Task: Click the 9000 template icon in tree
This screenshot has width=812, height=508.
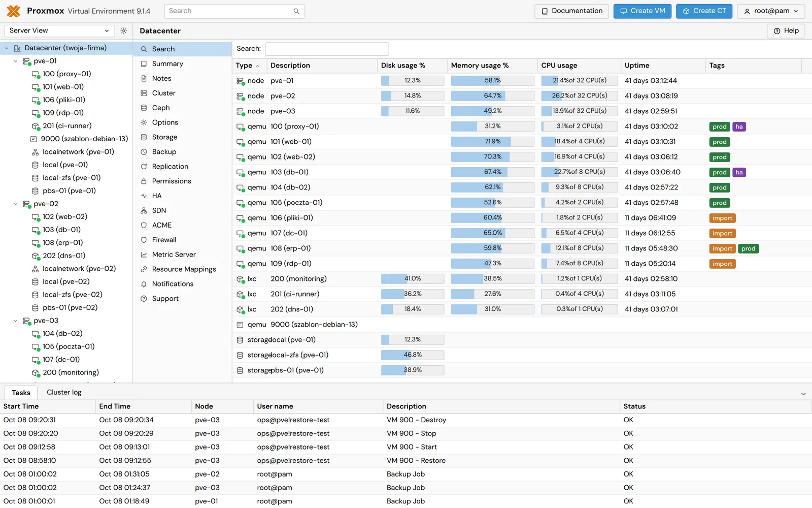Action: click(x=34, y=139)
